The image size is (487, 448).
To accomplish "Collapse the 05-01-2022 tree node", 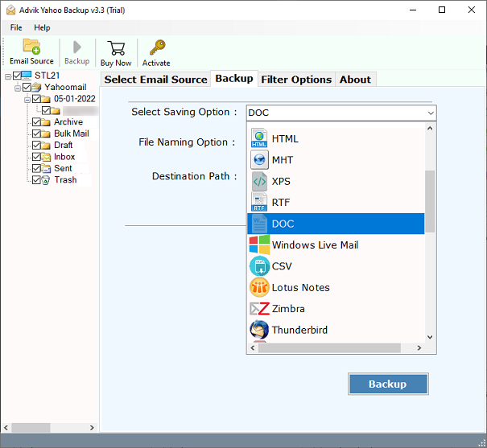I will [27, 100].
